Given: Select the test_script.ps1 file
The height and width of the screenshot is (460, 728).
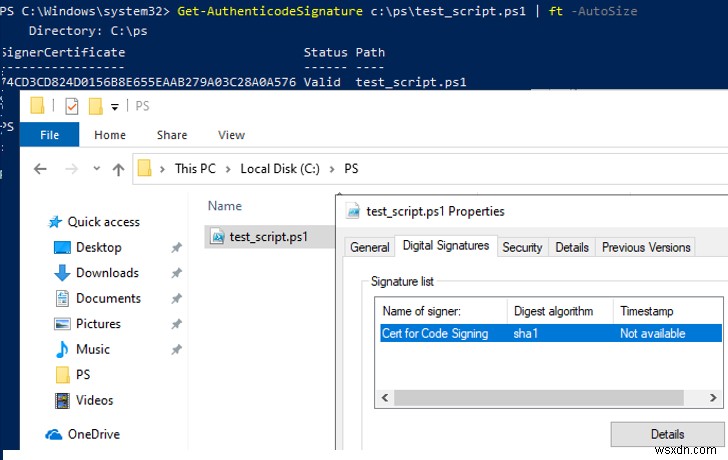Looking at the screenshot, I should coord(269,237).
